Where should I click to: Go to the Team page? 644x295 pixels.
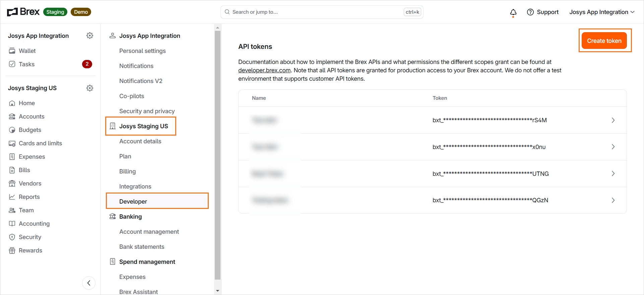(x=26, y=210)
